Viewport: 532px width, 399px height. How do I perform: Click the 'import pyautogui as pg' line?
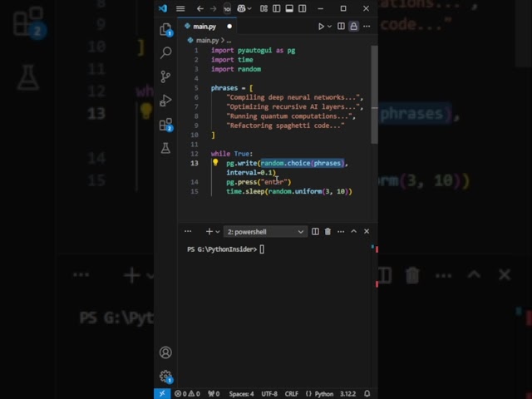(x=253, y=51)
